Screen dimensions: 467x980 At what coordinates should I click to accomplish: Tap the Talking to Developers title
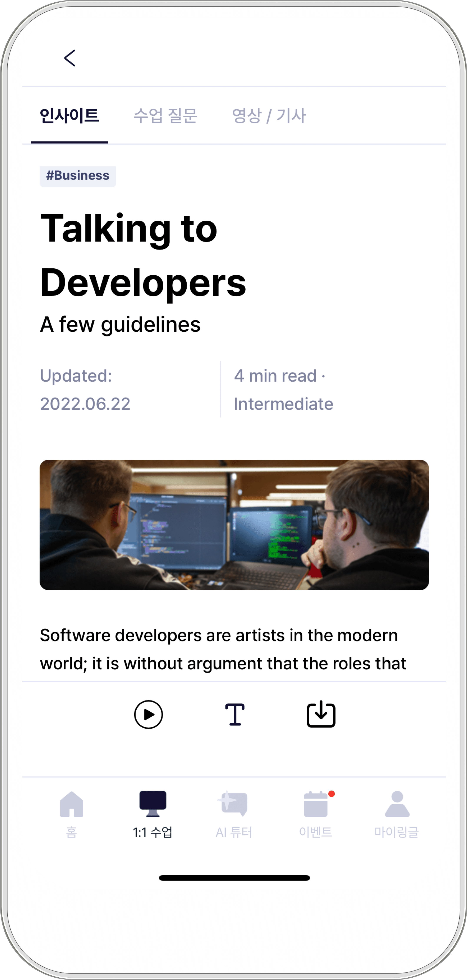click(x=143, y=255)
